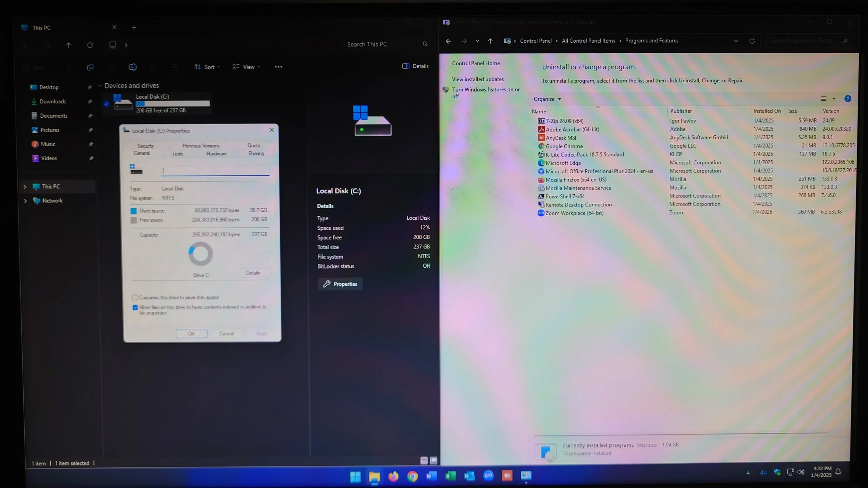
Task: Open AnyDesk from the taskbar
Action: click(507, 476)
